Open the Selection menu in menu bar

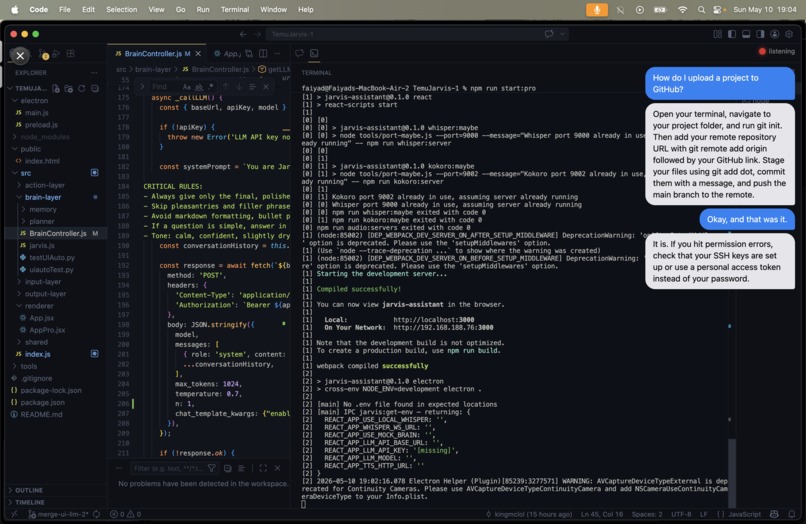pyautogui.click(x=121, y=10)
